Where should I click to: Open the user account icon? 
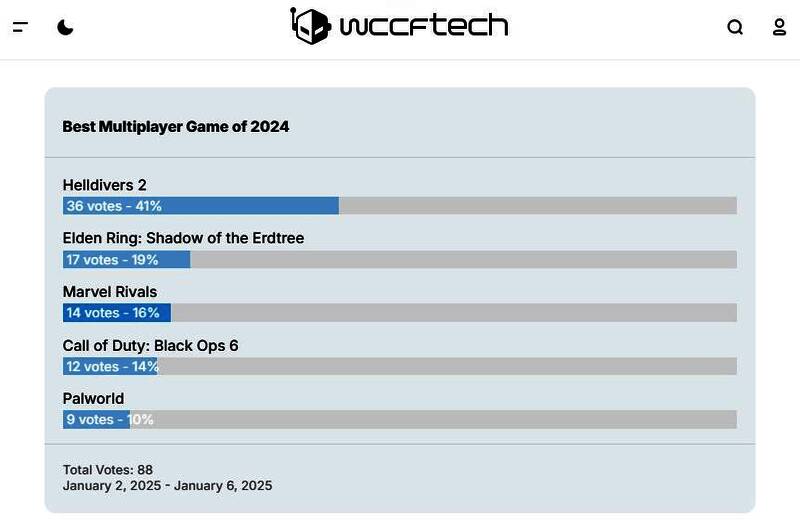pyautogui.click(x=779, y=27)
